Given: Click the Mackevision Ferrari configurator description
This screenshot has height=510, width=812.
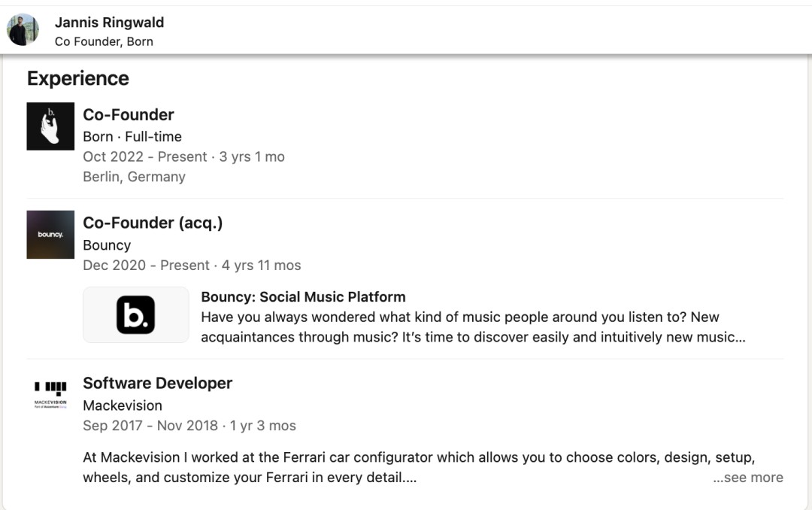Looking at the screenshot, I should 418,467.
